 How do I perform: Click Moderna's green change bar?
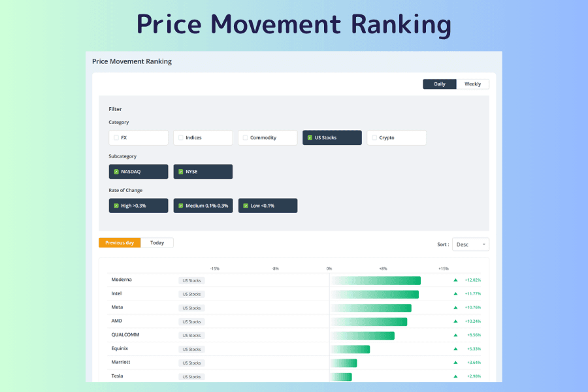click(376, 280)
